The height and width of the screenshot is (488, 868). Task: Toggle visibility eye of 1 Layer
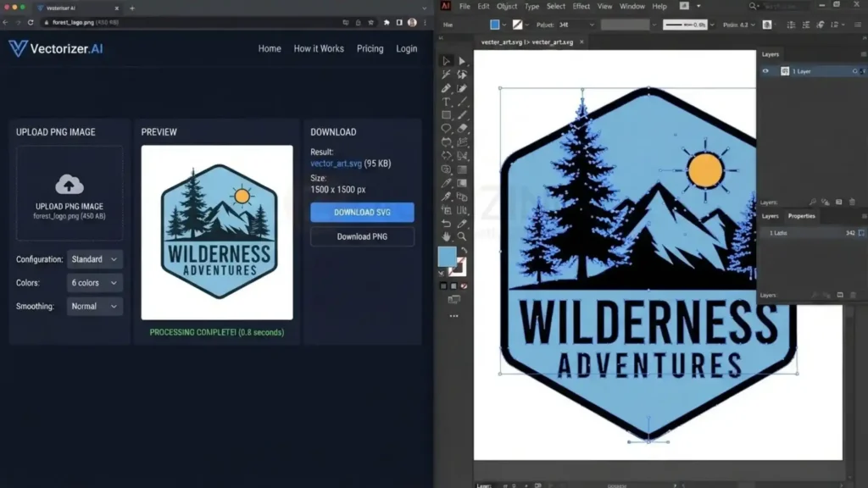[765, 71]
